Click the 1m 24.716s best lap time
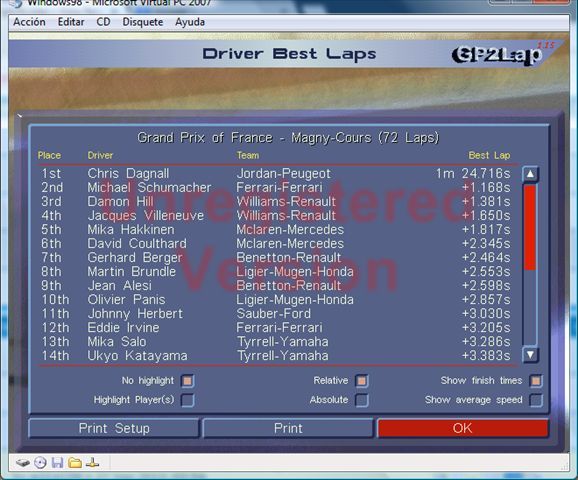 pyautogui.click(x=473, y=174)
